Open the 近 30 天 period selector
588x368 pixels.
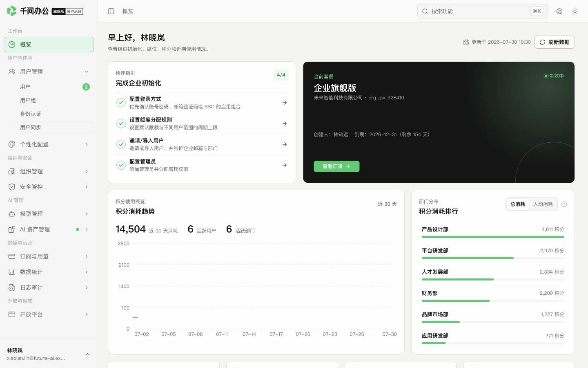point(387,204)
